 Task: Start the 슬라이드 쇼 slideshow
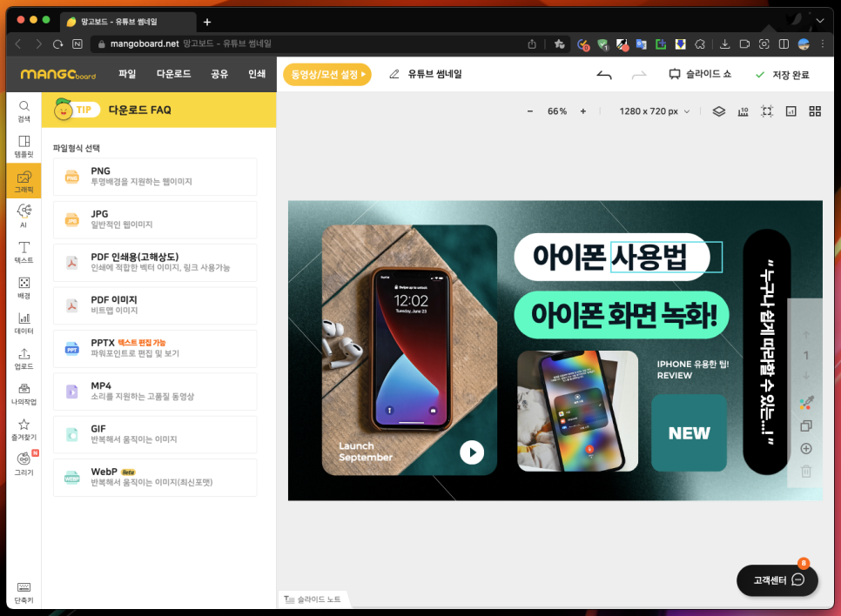(x=700, y=74)
